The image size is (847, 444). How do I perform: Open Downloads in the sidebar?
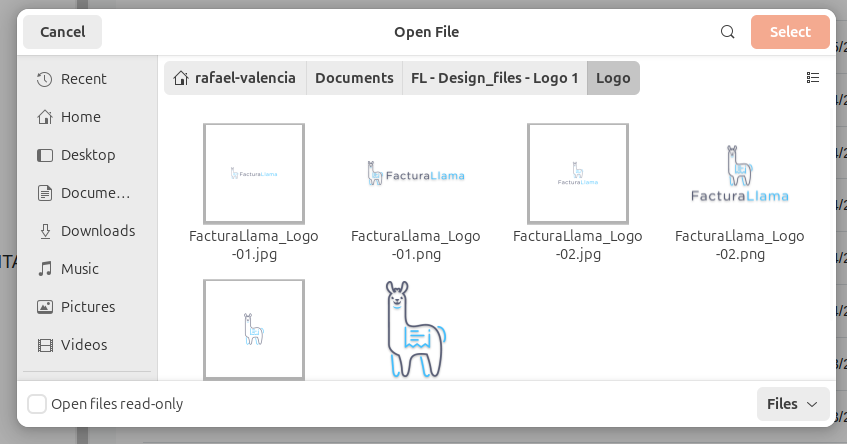[x=97, y=231]
